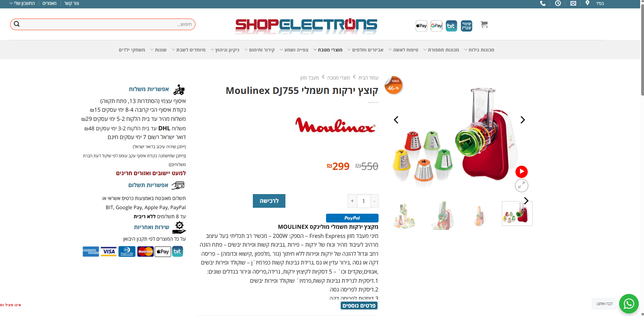Viewport: 644px width, 316px height.
Task: Open WhatsApp chat bubble
Action: (x=629, y=304)
